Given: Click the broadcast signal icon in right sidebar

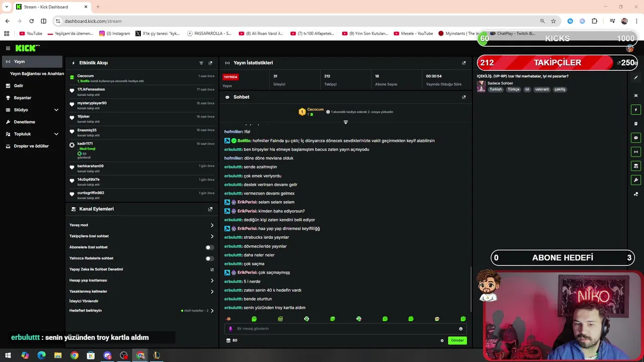Looking at the screenshot, I should click(636, 152).
